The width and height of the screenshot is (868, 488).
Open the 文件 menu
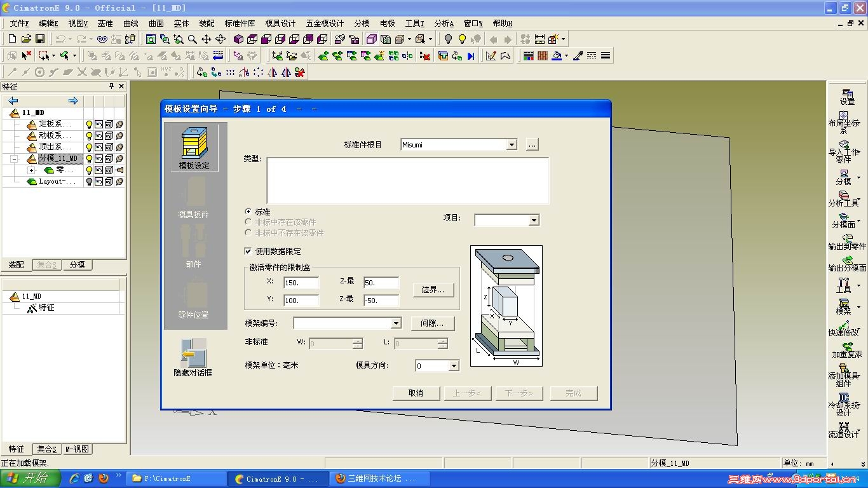pyautogui.click(x=20, y=24)
